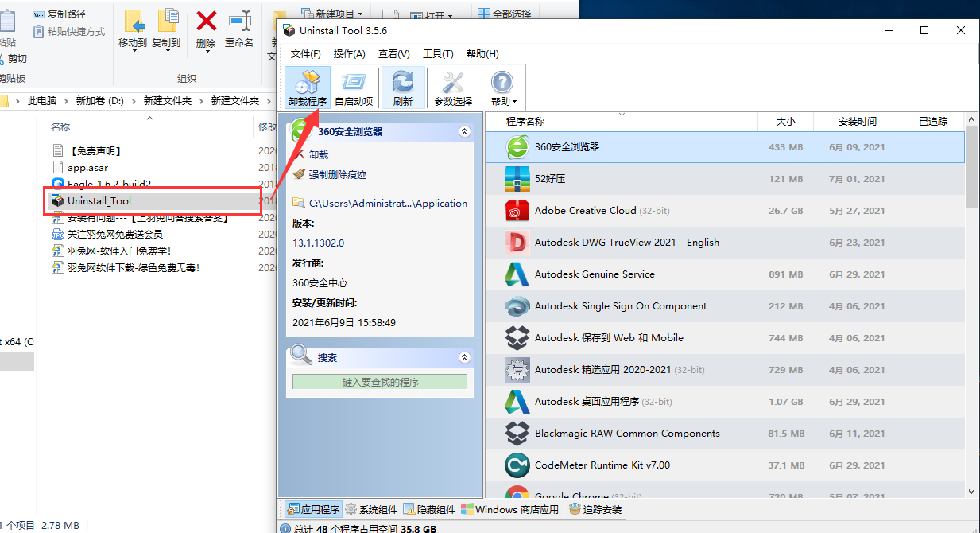Screen dimensions: 980x533
Task: Switch to the Windows 商店应用 tab
Action: (x=511, y=509)
